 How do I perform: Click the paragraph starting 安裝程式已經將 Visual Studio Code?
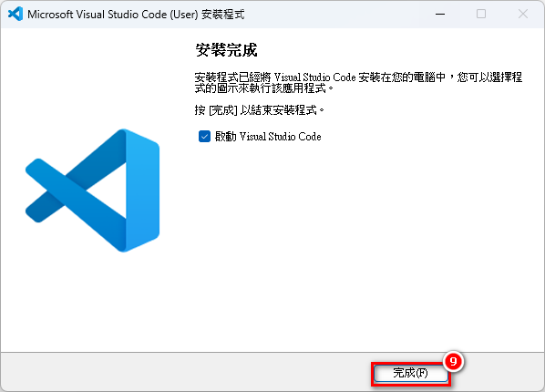[358, 82]
